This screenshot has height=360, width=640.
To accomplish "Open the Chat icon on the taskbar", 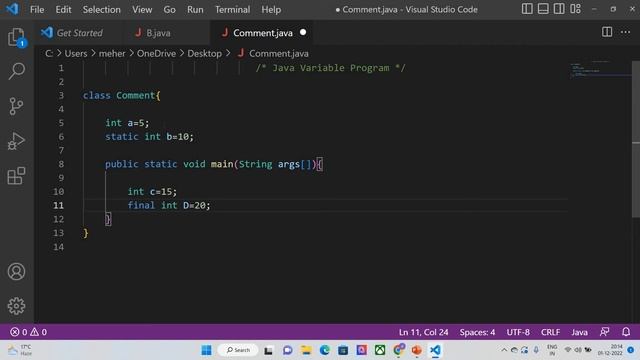I will coord(287,350).
